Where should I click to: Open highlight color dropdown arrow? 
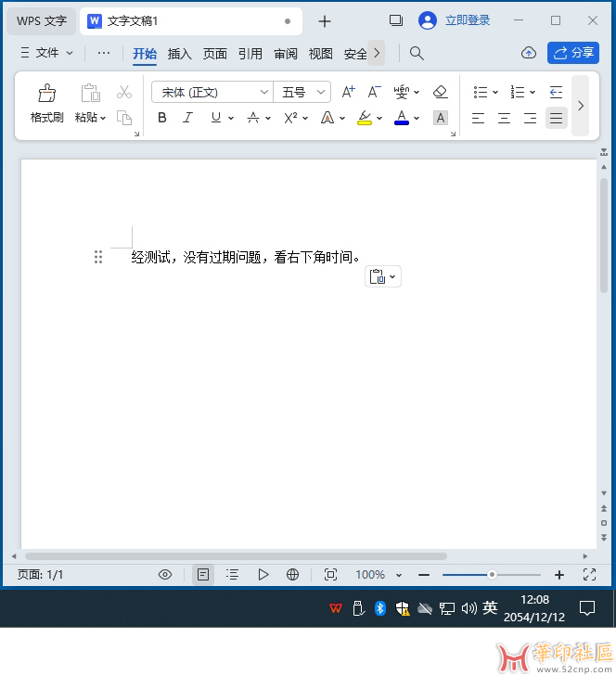pyautogui.click(x=379, y=118)
